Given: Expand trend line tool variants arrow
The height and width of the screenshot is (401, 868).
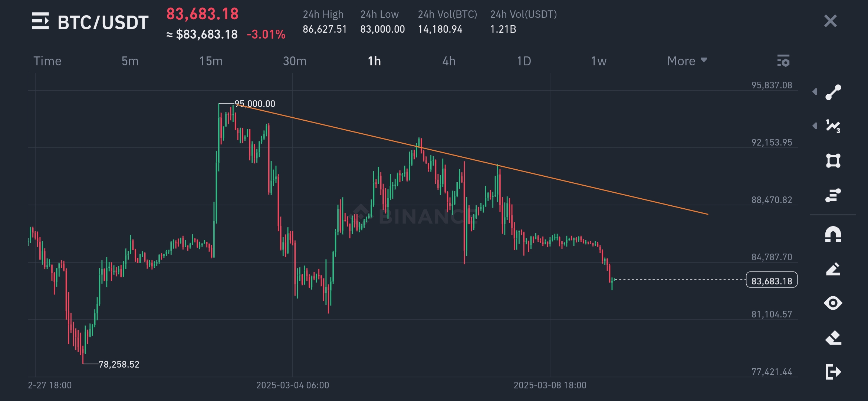Looking at the screenshot, I should point(815,92).
